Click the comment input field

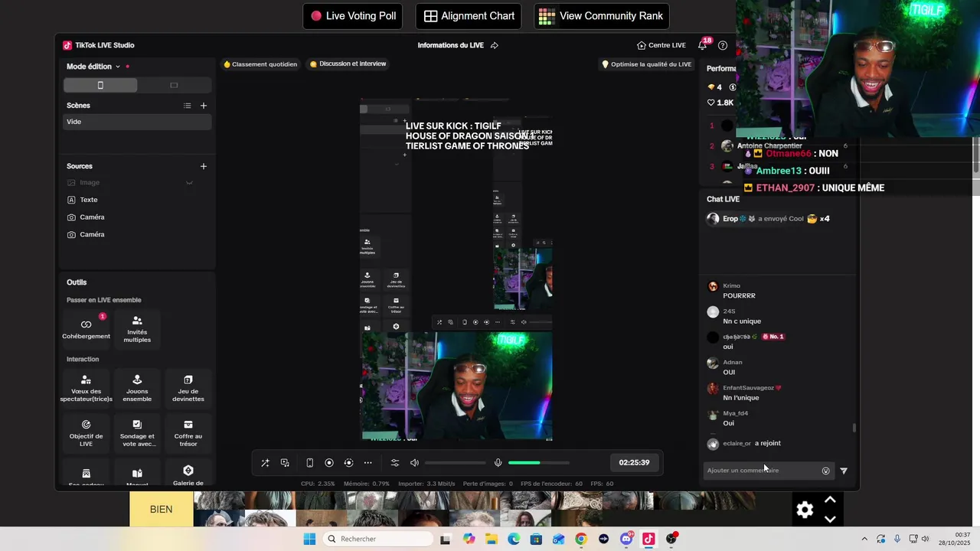click(760, 471)
